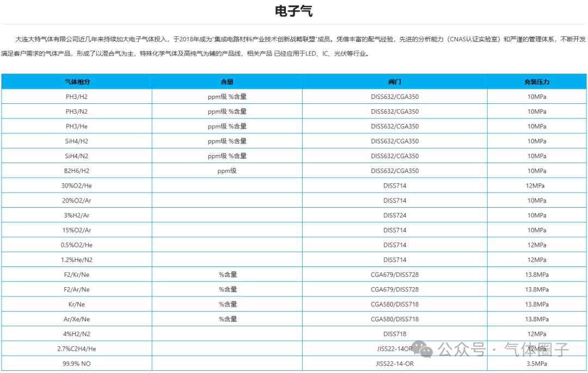Click the 99.9% NO gas cell
This screenshot has height=373, width=588.
click(x=77, y=364)
